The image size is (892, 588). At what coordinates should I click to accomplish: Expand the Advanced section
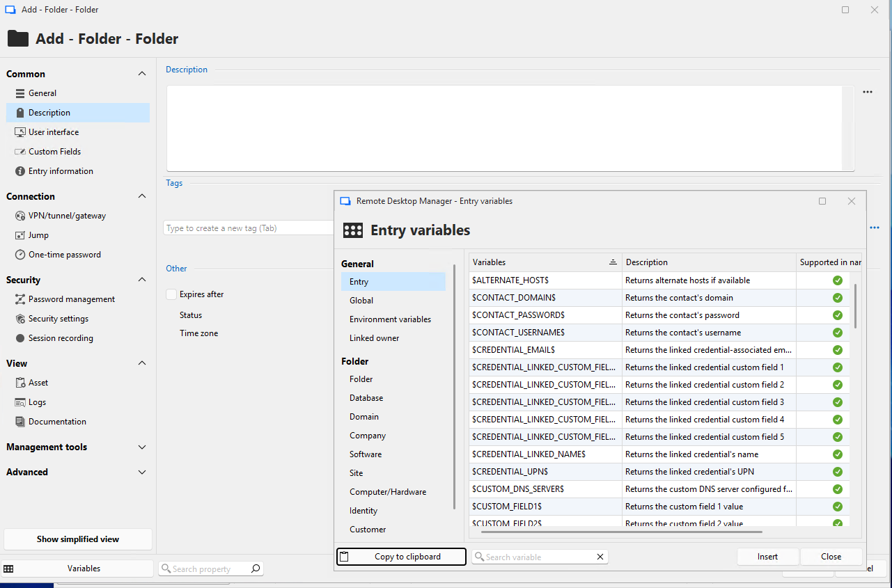142,472
